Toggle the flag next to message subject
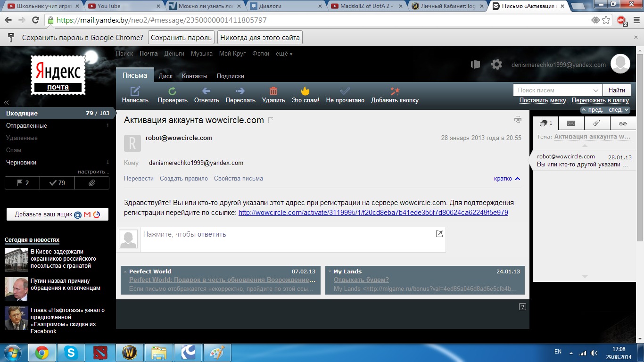This screenshot has width=644, height=362. (x=271, y=120)
